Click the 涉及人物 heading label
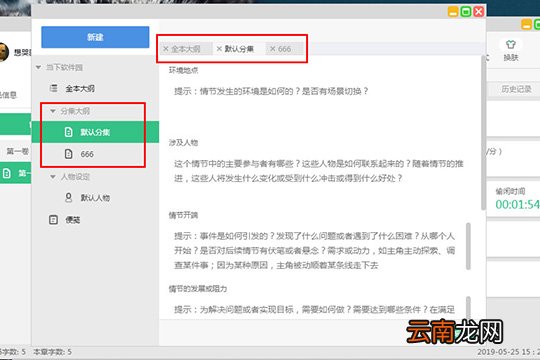Screen dimensions: 540x360 coord(183,143)
